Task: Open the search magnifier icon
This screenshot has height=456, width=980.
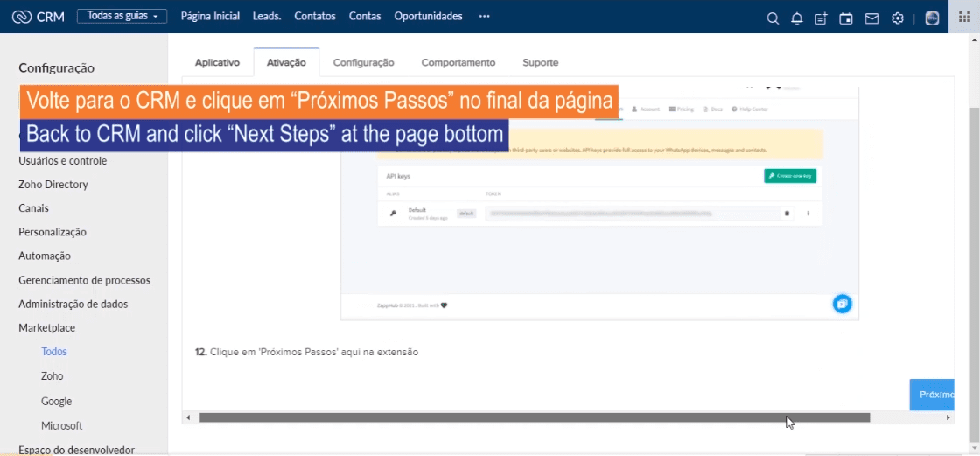Action: pyautogui.click(x=772, y=18)
